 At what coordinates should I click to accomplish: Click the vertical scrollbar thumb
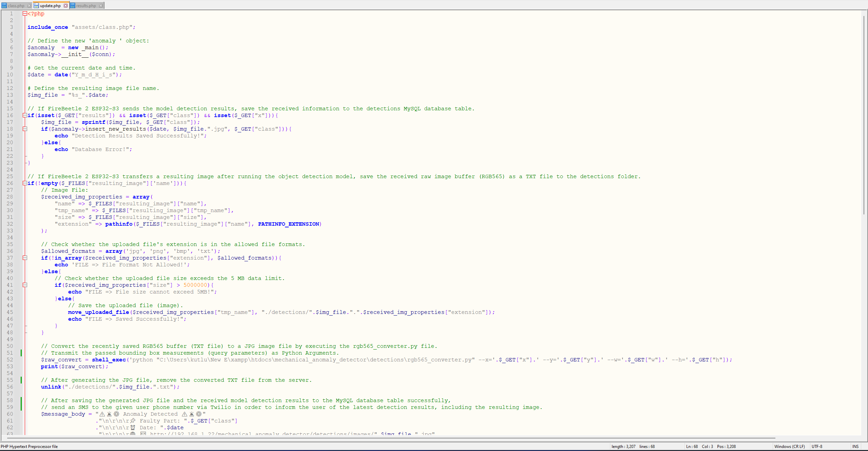coord(864,115)
